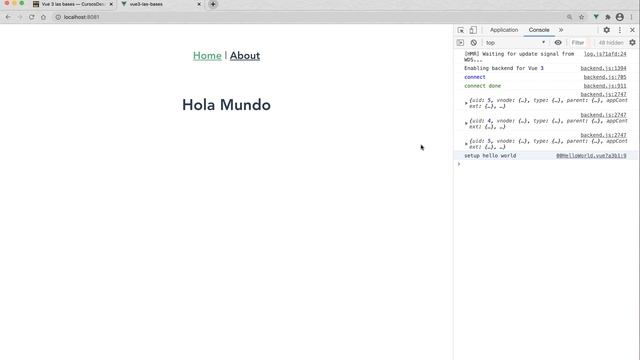Open the About navigation link
The image size is (640, 360).
245,56
